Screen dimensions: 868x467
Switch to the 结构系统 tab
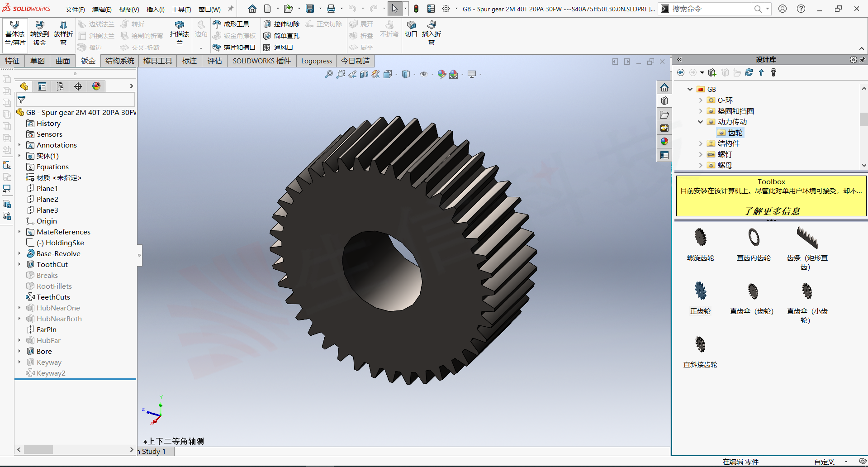[120, 61]
